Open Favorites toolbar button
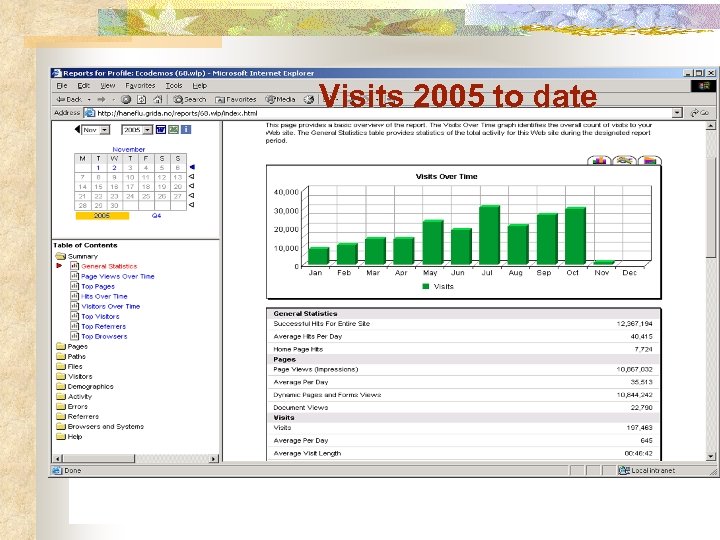 (236, 99)
